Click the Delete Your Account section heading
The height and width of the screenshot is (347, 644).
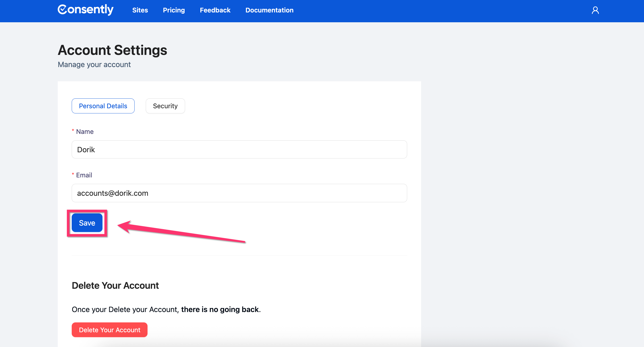[x=115, y=285]
